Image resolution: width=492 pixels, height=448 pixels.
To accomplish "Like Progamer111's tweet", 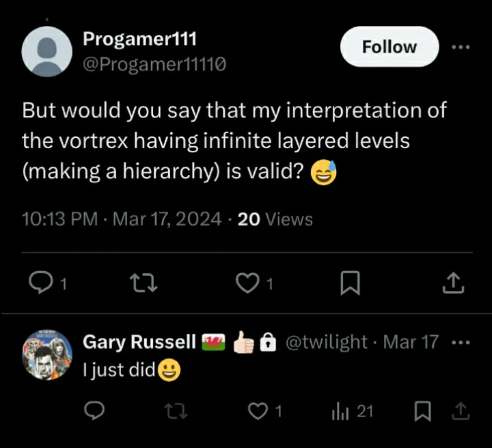I will pos(247,283).
